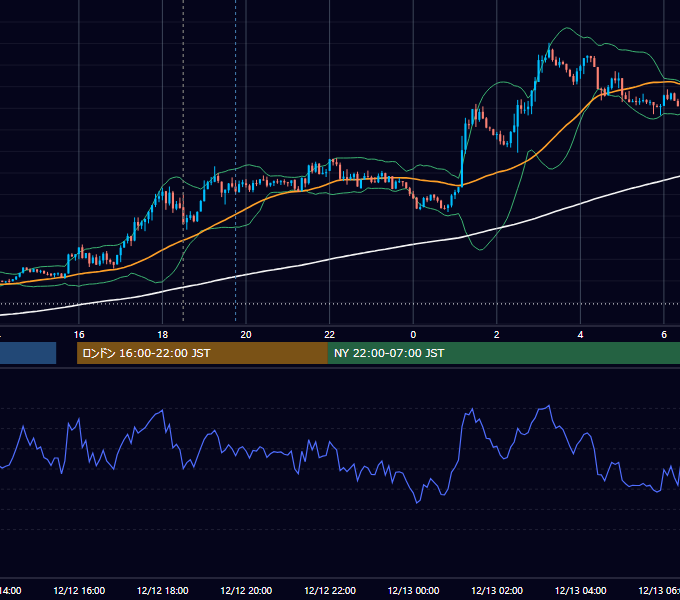The image size is (680, 600).
Task: Click the hour label 4 on price chart axis
Action: (580, 335)
